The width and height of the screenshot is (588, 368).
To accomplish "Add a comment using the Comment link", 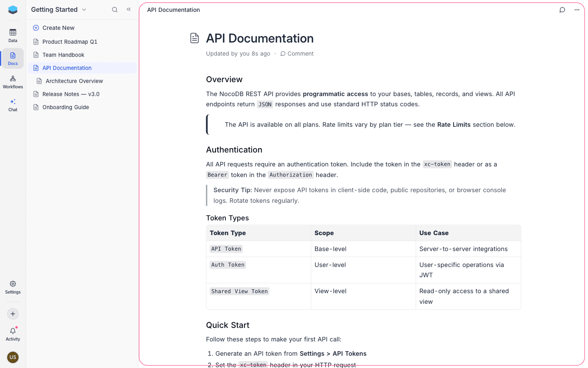I will click(x=297, y=54).
